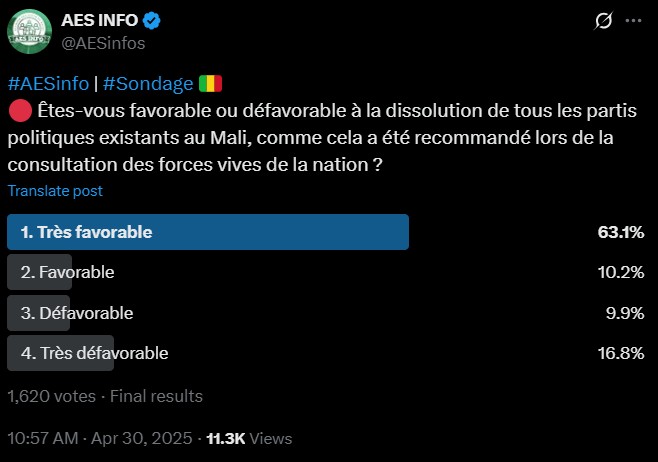This screenshot has height=462, width=658.
Task: Click the blue verified badge icon
Action: tap(151, 21)
